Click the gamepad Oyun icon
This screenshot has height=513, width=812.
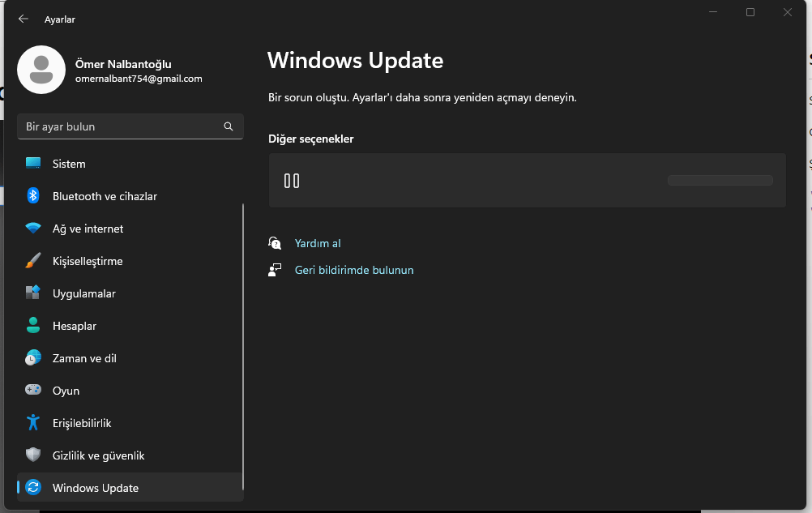tap(33, 390)
